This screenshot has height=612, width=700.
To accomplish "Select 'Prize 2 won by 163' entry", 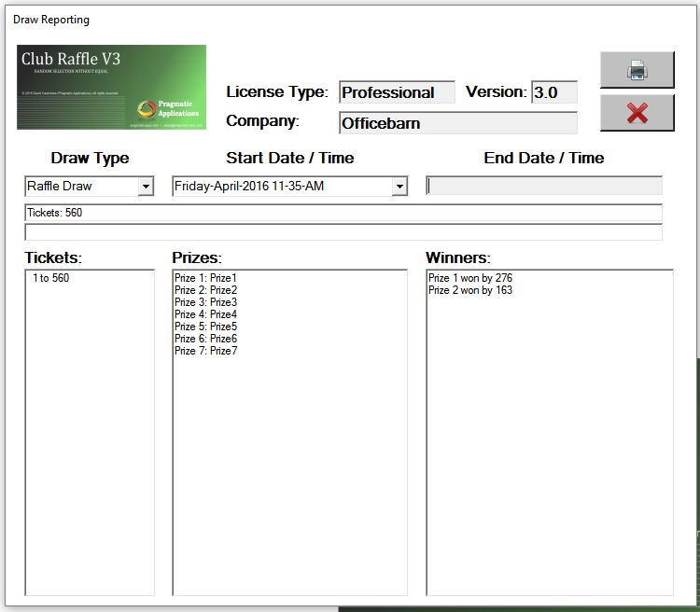I will click(470, 290).
